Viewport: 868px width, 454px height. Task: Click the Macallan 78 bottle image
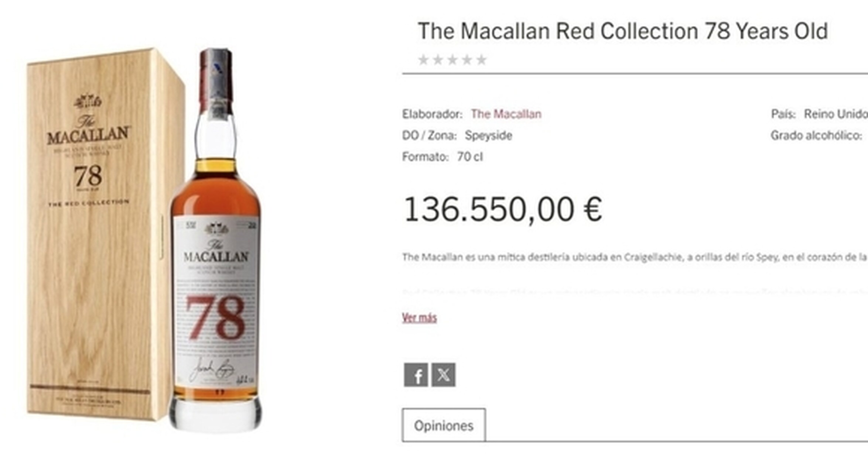point(216,240)
